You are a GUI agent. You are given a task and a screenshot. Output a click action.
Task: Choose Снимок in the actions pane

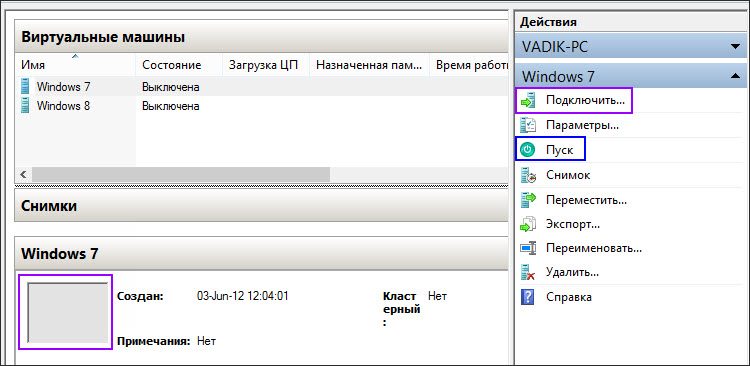568,175
